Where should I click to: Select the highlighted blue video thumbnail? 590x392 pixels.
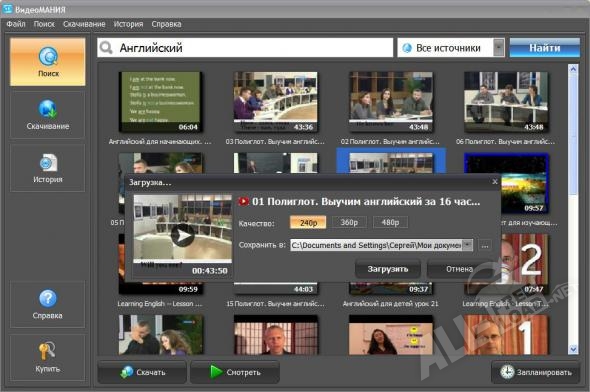[x=391, y=161]
